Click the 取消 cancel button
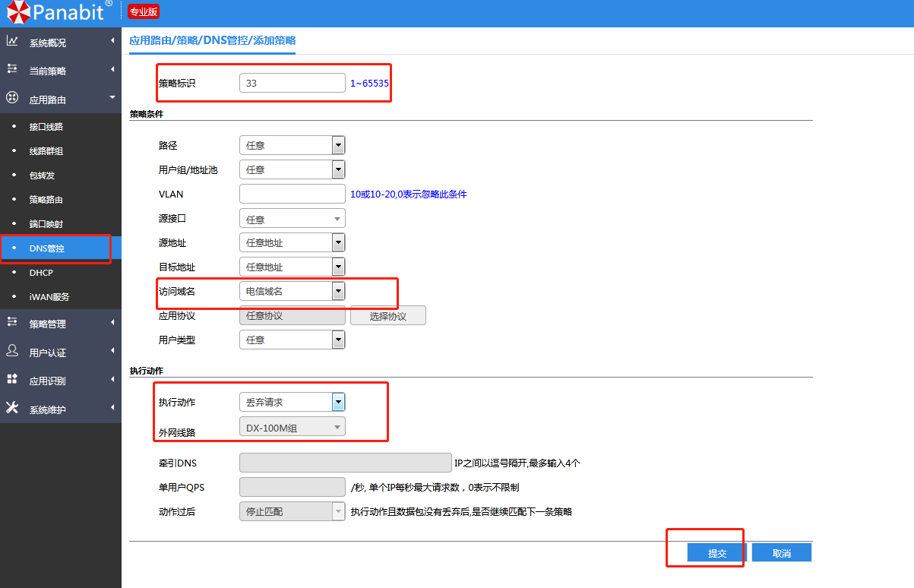 tap(781, 553)
